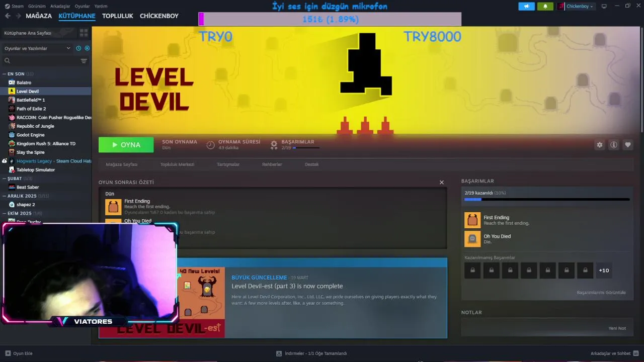Viewport: 644px width, 362px height.
Task: Open Arkadaşlar ve Sohbet
Action: click(x=614, y=353)
